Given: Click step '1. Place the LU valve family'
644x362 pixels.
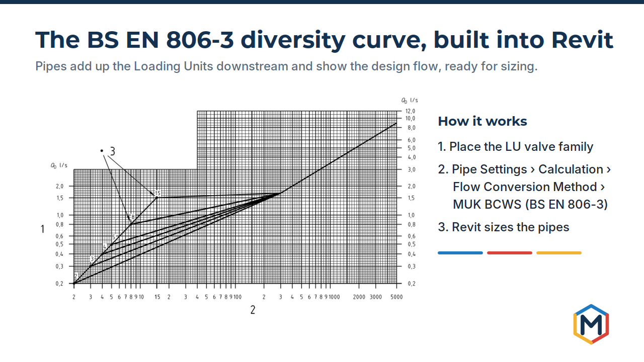Looking at the screenshot, I should 516,147.
